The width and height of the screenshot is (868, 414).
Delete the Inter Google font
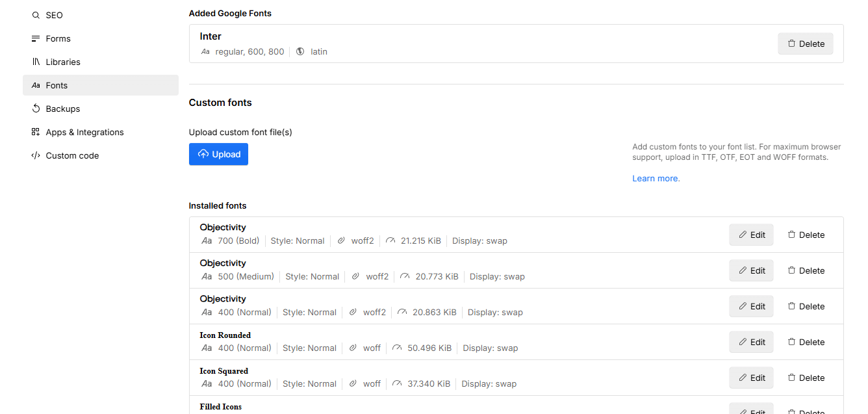(x=806, y=44)
